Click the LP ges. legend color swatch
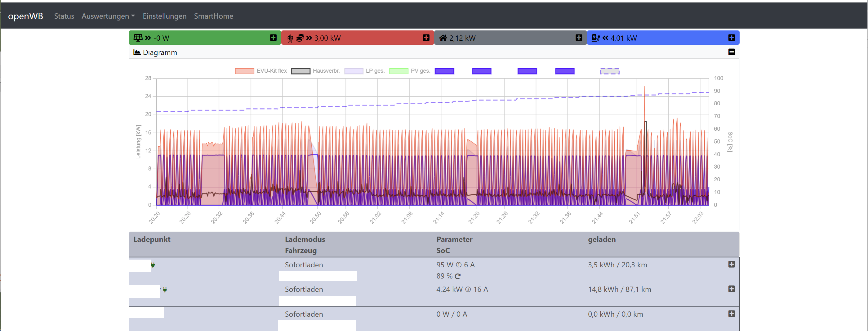 354,71
